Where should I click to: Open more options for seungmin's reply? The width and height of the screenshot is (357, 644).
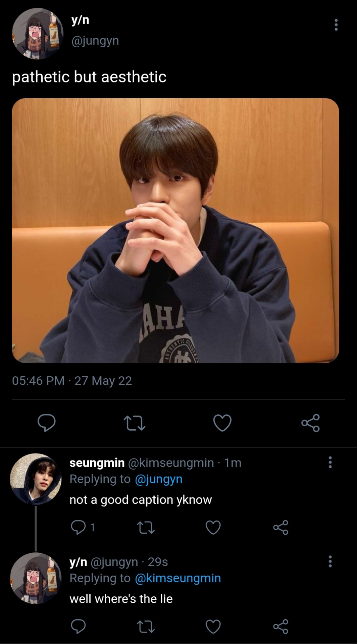pyautogui.click(x=330, y=462)
